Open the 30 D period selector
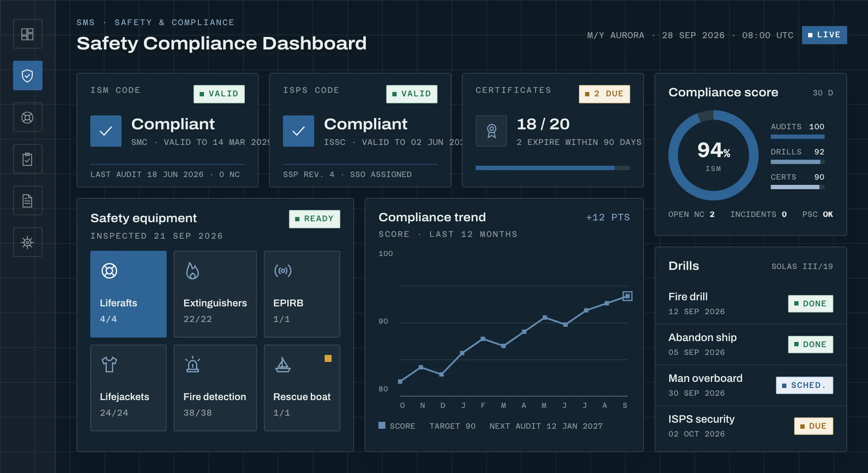Image resolution: width=868 pixels, height=473 pixels. click(x=822, y=93)
